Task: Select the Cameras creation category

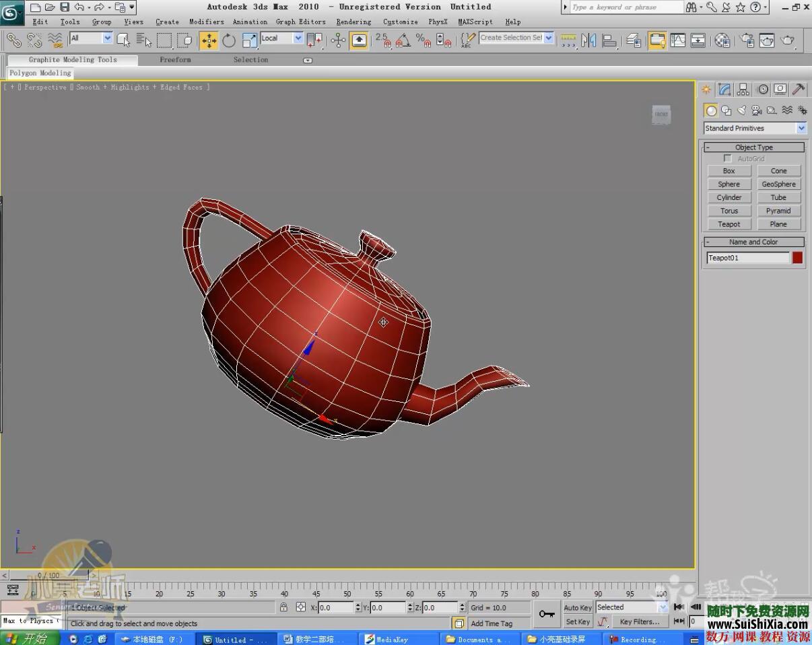Action: [756, 110]
